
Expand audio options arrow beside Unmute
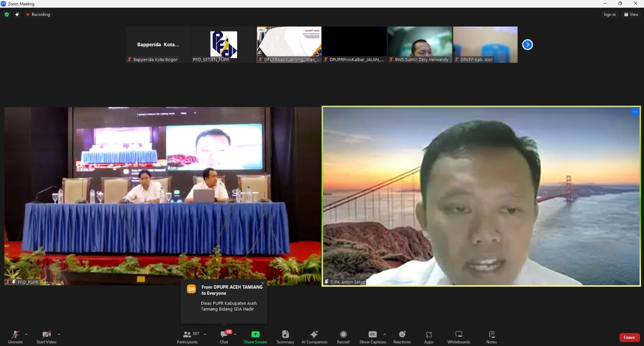(26, 334)
